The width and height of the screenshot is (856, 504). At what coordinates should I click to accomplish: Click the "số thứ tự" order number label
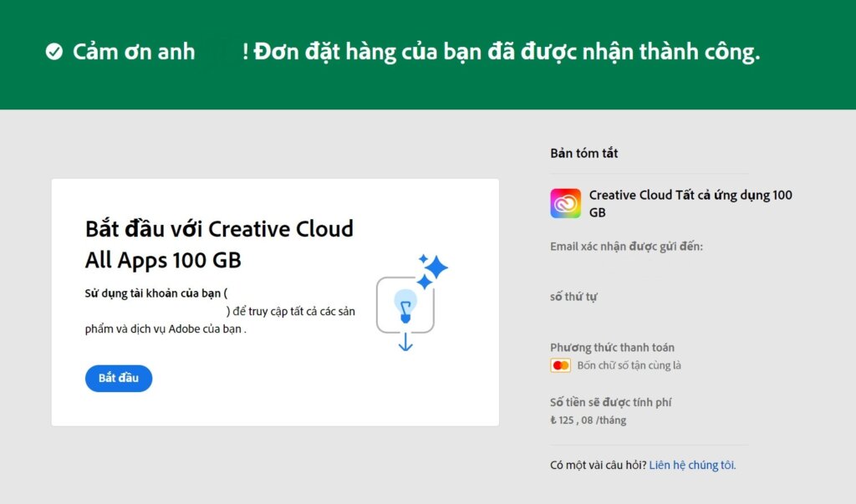point(573,297)
